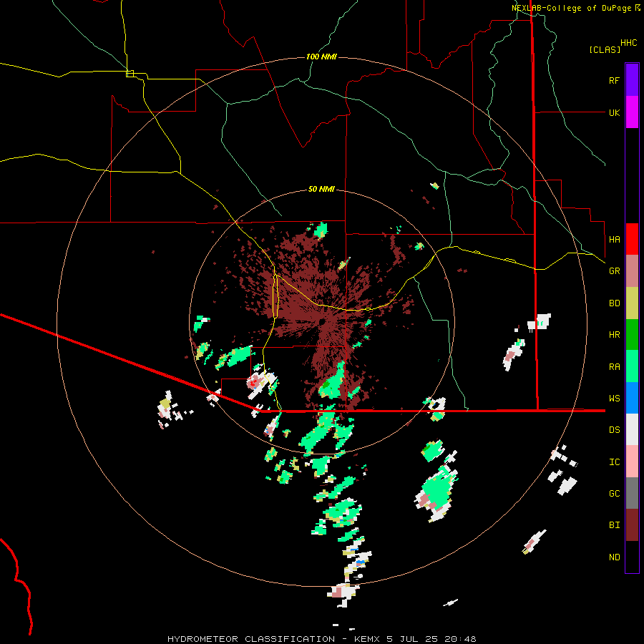Click the magenta UK legend color swatch
The image size is (644, 644).
(632, 112)
